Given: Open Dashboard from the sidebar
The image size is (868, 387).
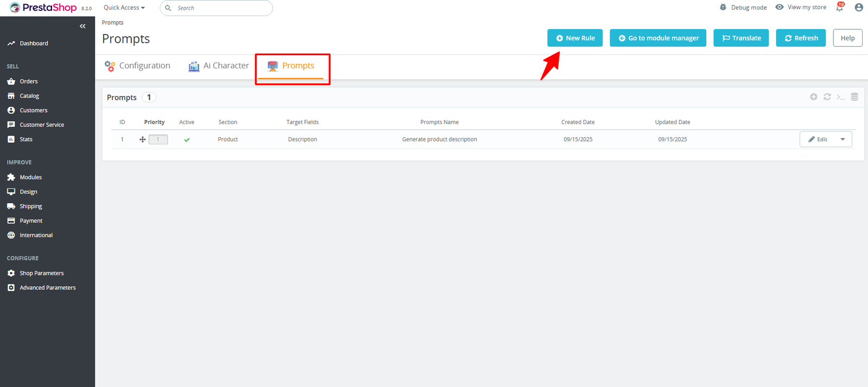Looking at the screenshot, I should [x=34, y=43].
